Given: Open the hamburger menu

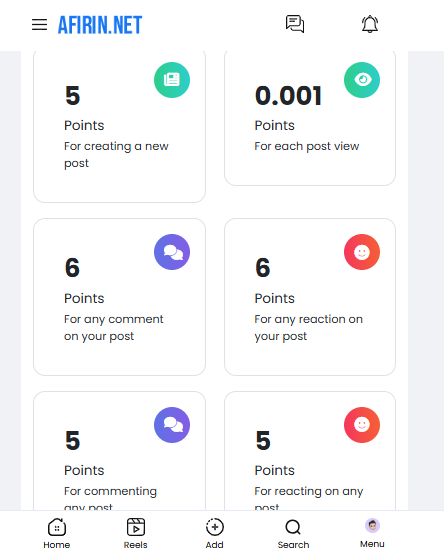Looking at the screenshot, I should pos(39,25).
